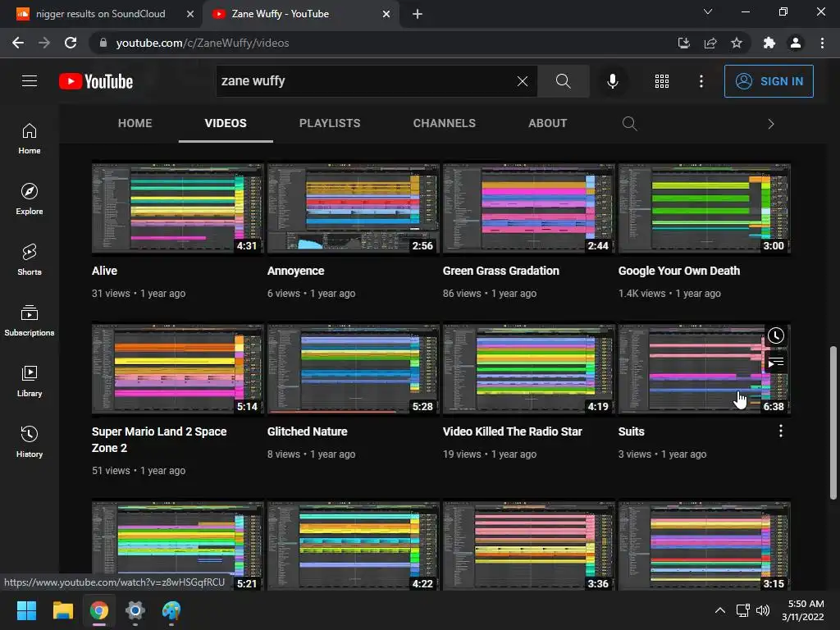
Task: Add Suits video to the queue
Action: tap(776, 363)
